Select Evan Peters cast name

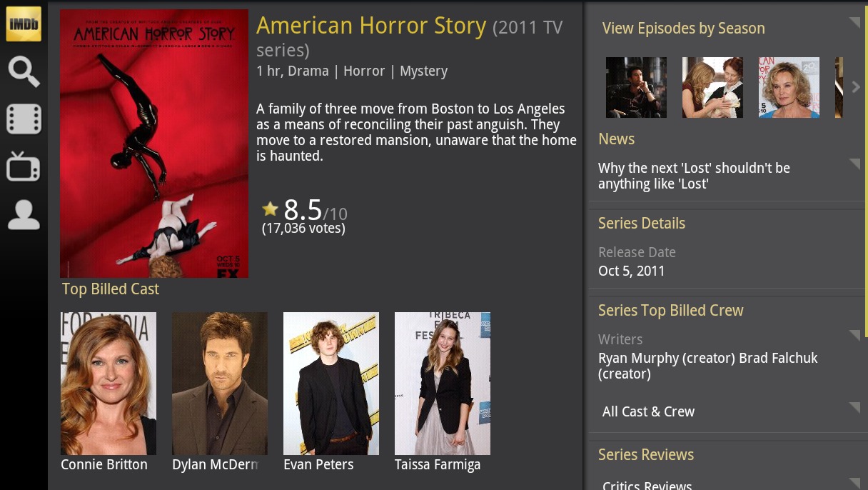click(318, 465)
